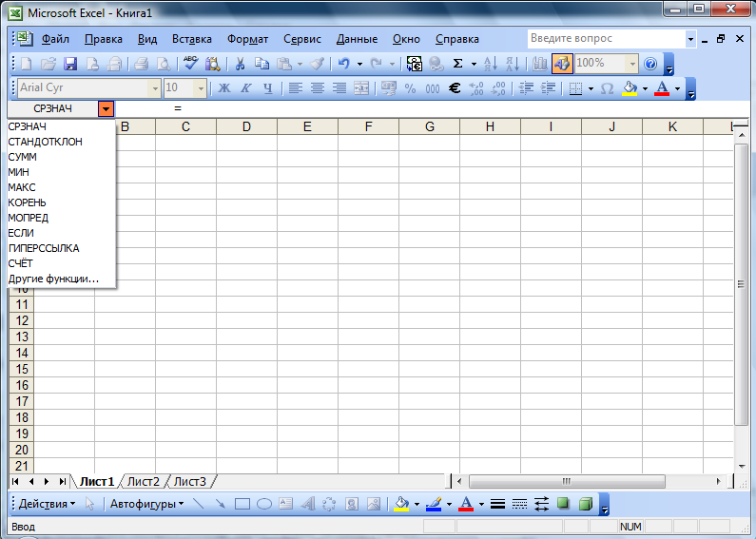The image size is (756, 539).
Task: Toggle the Drawing toolbar button
Action: [x=562, y=64]
